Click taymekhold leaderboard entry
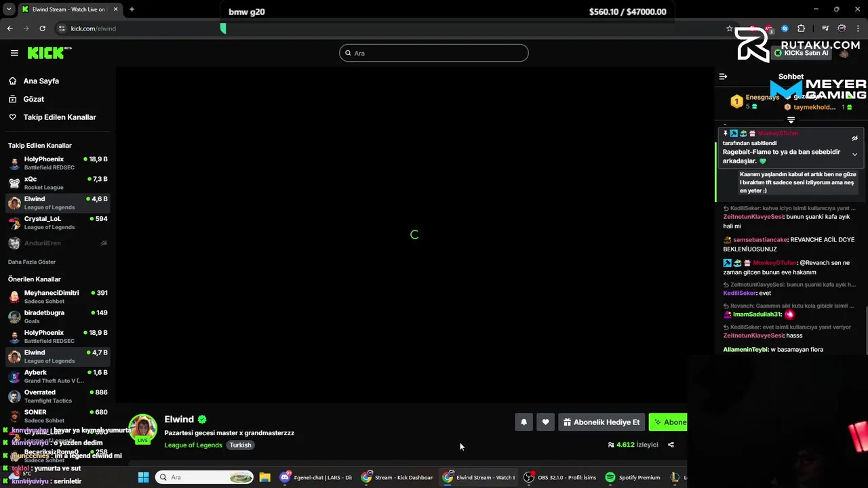The height and width of the screenshot is (488, 868). [818, 107]
